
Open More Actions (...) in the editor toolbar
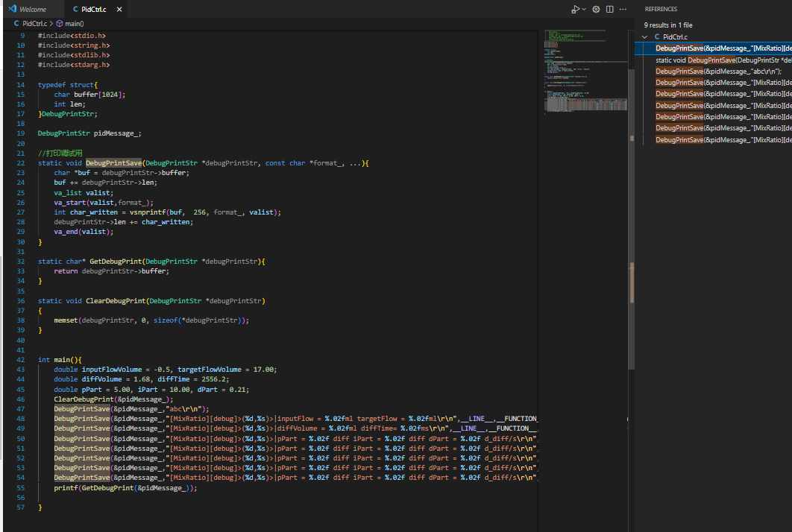[623, 9]
